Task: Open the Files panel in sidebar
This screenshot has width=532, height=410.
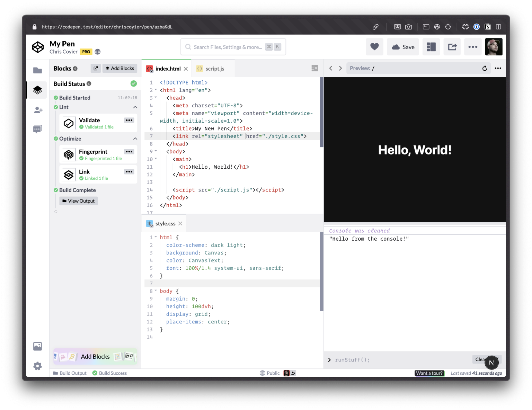Action: (37, 71)
